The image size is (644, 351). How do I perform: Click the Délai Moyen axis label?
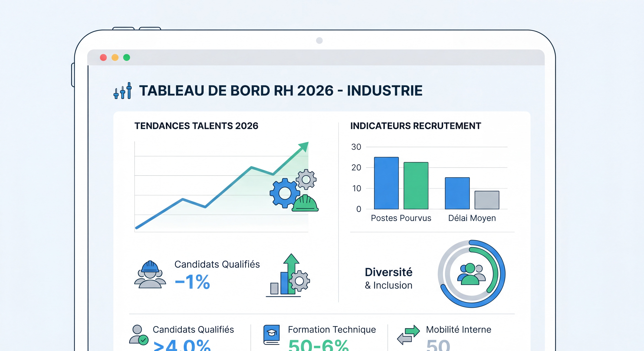[x=472, y=218]
